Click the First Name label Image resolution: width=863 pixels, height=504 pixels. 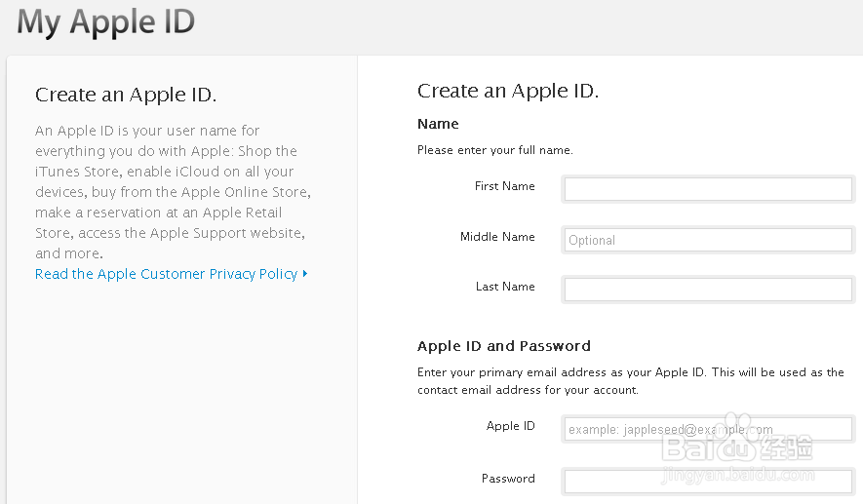504,186
